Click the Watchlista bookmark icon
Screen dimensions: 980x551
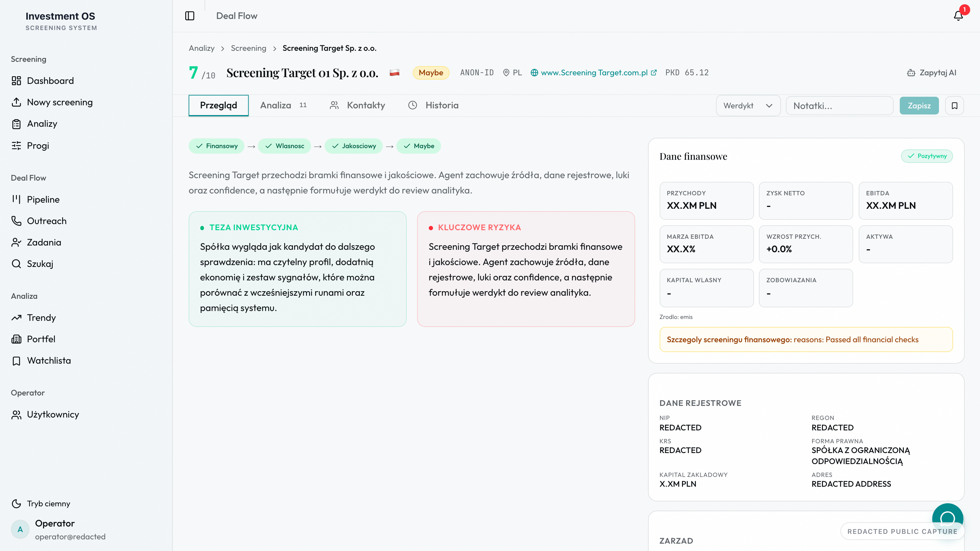(16, 361)
